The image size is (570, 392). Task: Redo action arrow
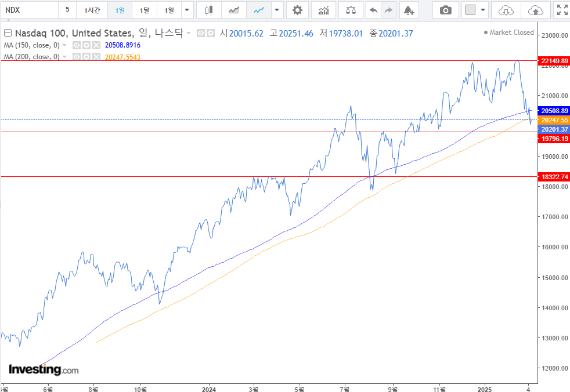[388, 10]
